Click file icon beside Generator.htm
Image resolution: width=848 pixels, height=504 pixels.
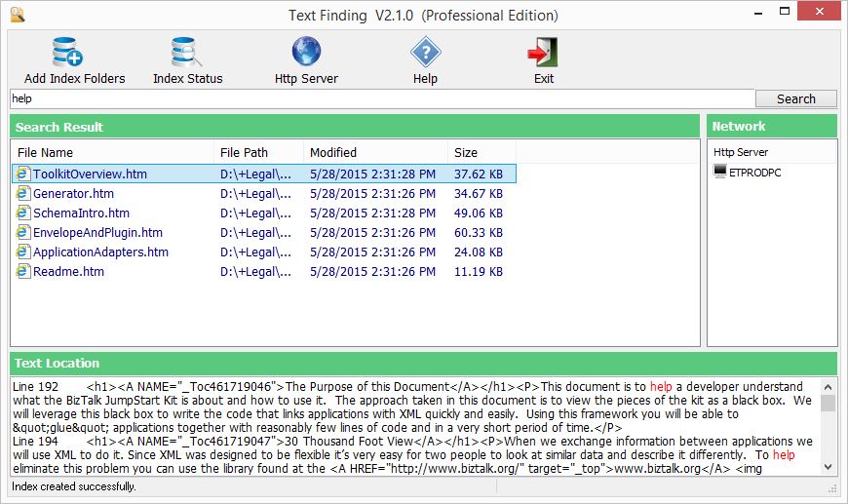point(22,193)
